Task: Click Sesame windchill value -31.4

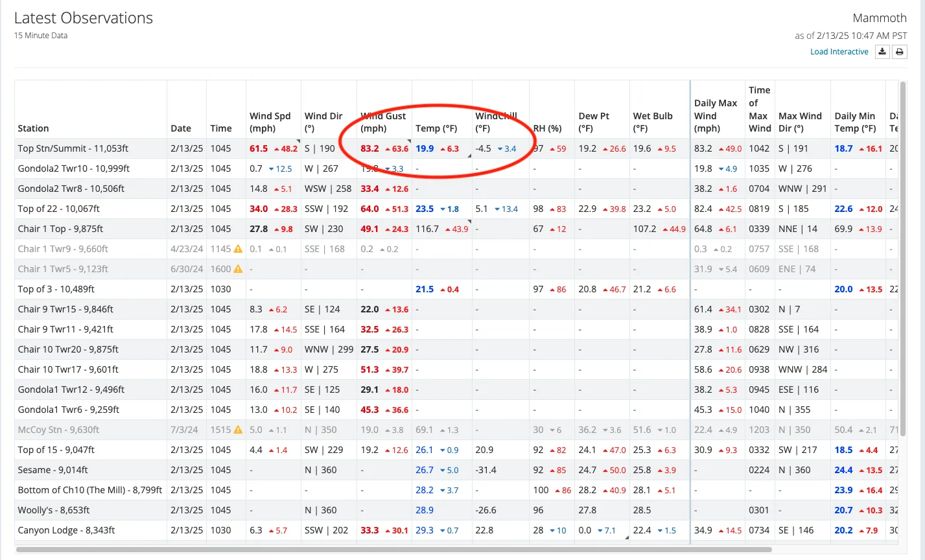Action: tap(487, 470)
